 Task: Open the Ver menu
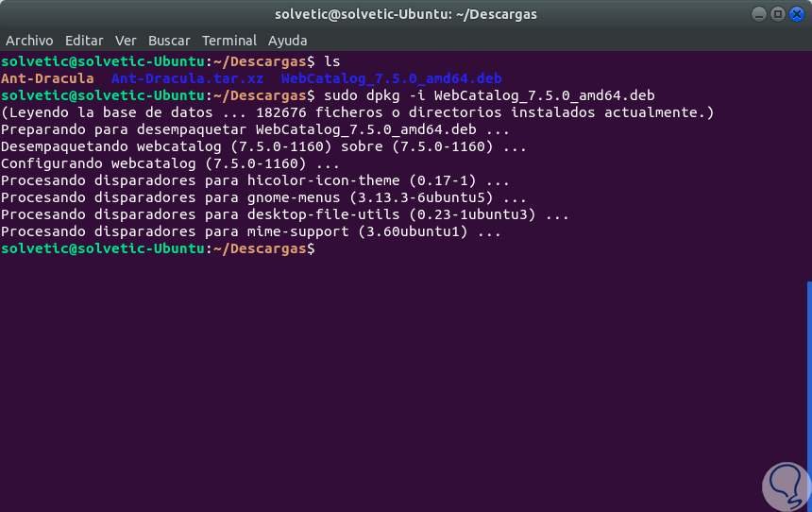click(126, 41)
